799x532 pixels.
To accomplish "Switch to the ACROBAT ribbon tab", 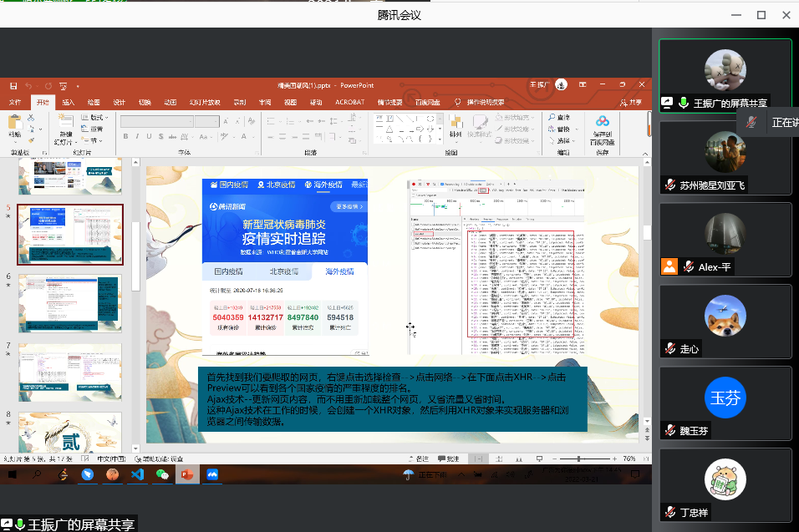I will pos(349,102).
